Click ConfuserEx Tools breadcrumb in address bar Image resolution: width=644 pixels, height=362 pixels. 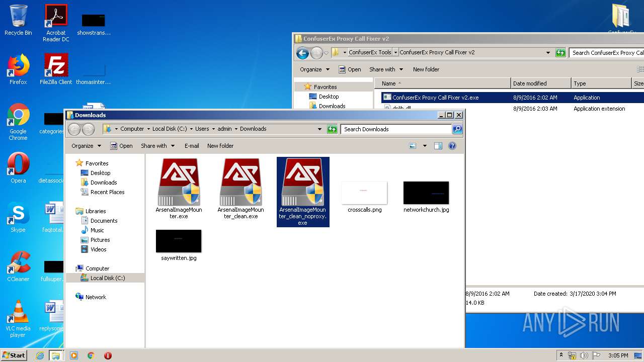(x=370, y=52)
